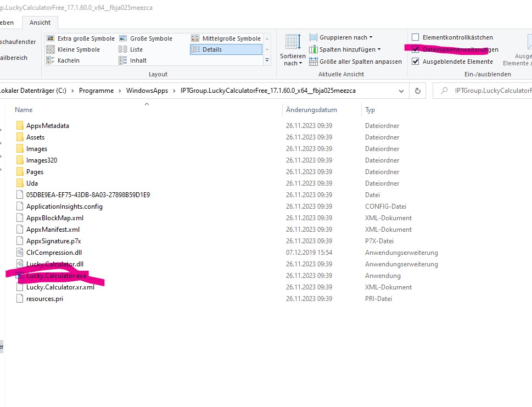Open address bar history dropdown

pos(401,91)
